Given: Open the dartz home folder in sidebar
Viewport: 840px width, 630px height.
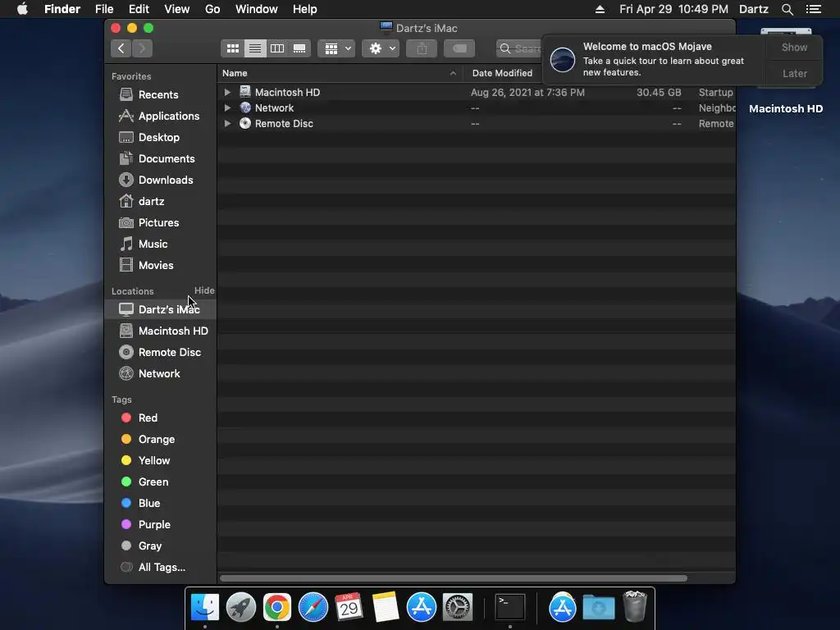Looking at the screenshot, I should pos(151,202).
